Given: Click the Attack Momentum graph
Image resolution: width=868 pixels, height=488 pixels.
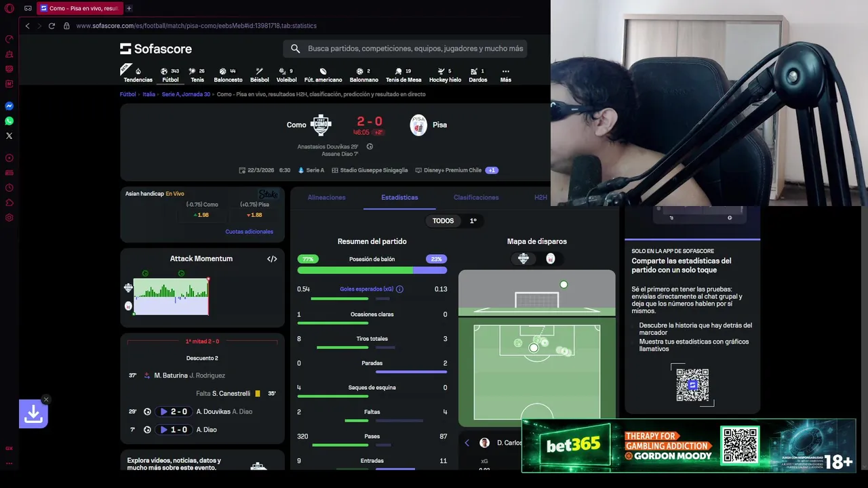Looking at the screenshot, I should [x=171, y=296].
